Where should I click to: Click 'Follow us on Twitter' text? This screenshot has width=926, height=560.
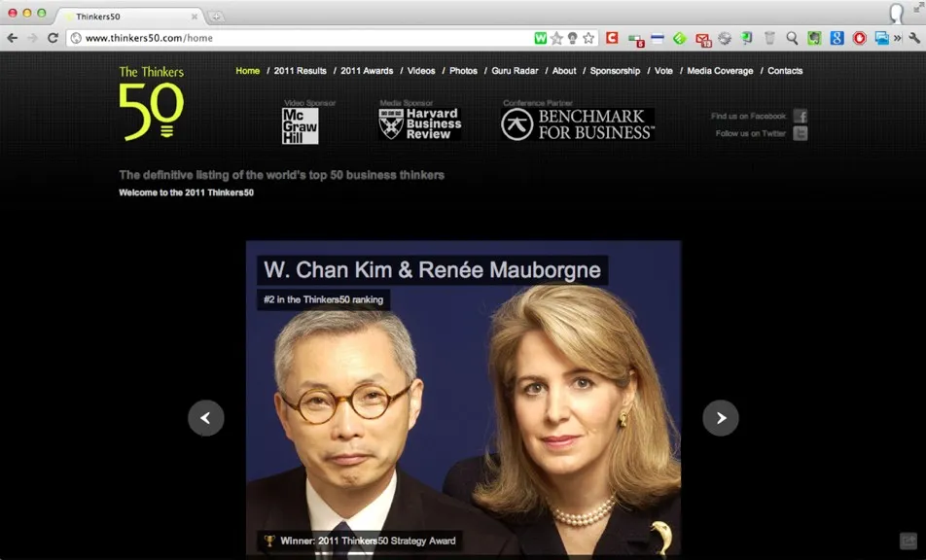coord(750,133)
